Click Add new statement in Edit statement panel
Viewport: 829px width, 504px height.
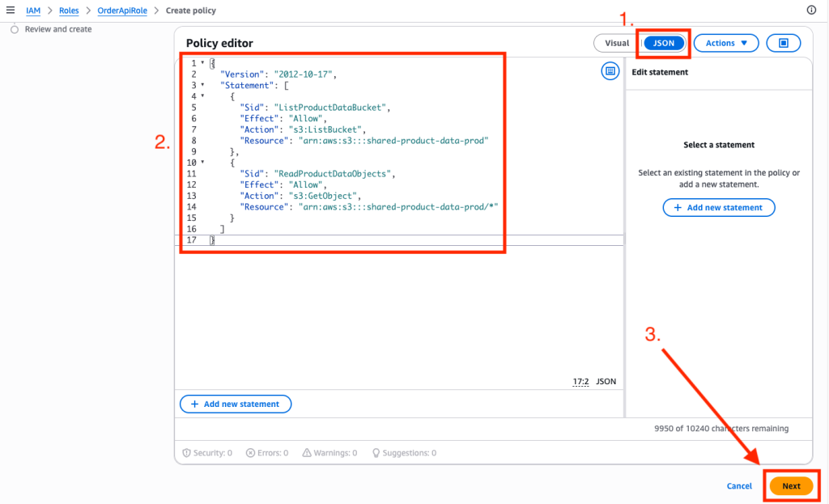click(x=719, y=208)
